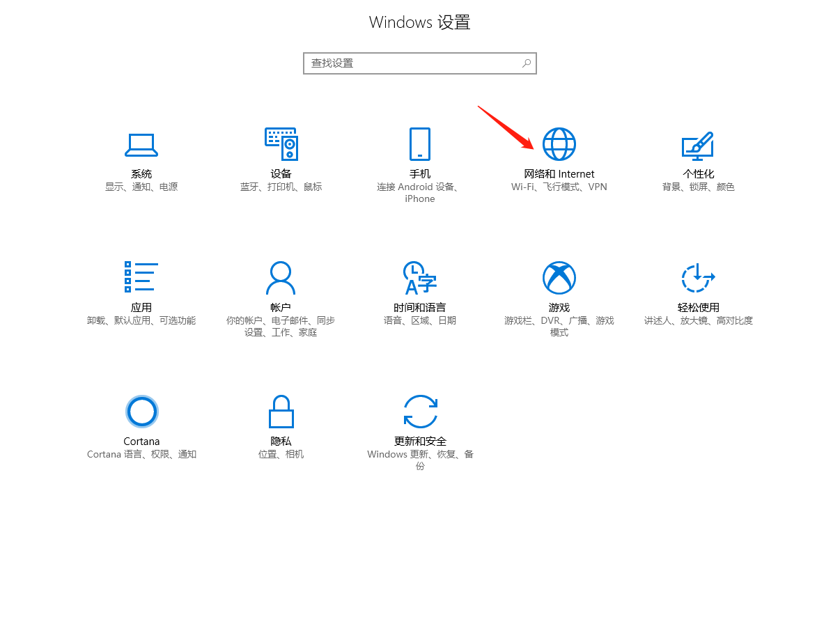Click the 帐户 label

281,308
